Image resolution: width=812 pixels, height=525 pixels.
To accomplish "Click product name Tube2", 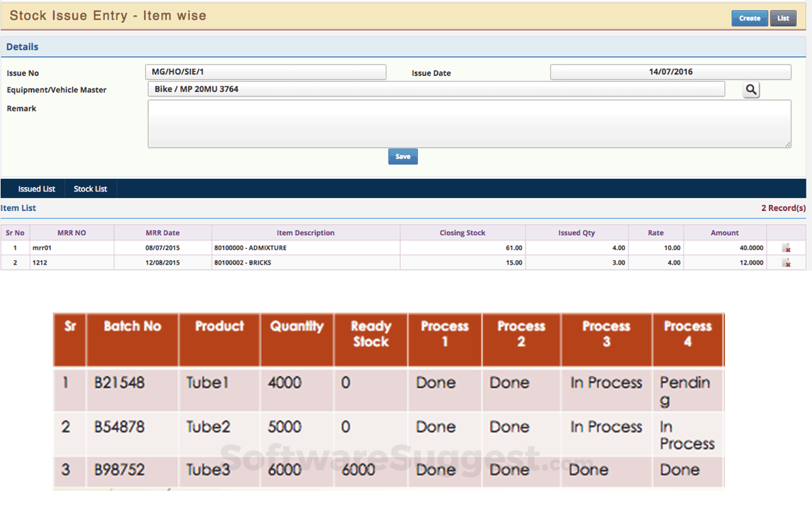I will coord(208,426).
